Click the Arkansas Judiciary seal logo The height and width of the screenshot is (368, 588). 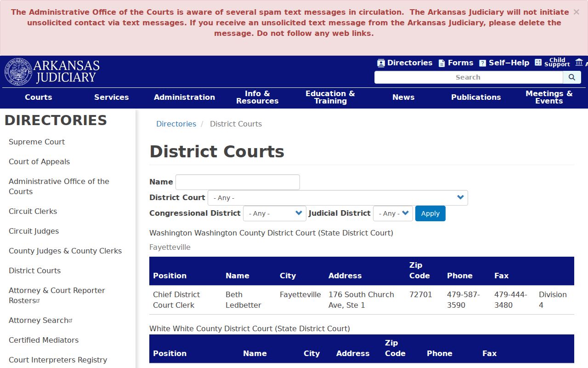click(x=18, y=72)
